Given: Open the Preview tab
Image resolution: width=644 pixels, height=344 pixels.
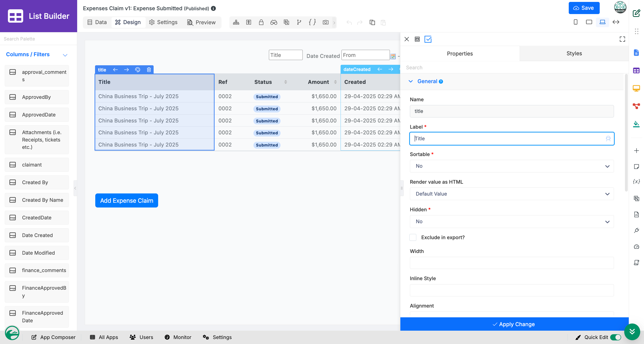Looking at the screenshot, I should 201,22.
